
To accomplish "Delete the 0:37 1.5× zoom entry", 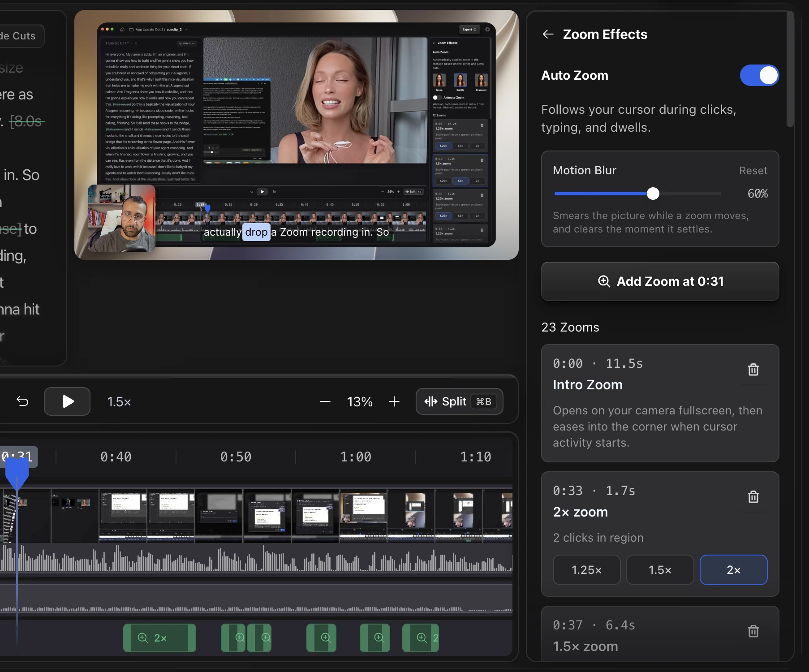I will pyautogui.click(x=753, y=631).
